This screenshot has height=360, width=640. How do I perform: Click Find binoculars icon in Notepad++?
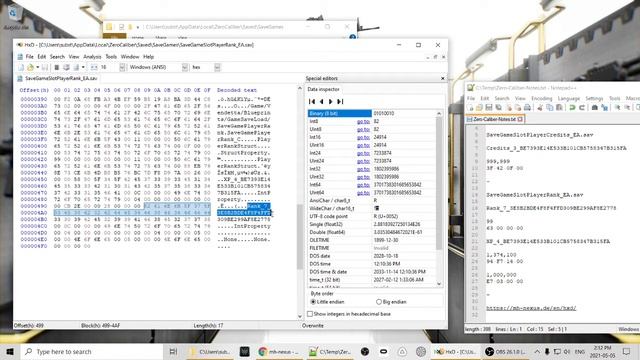[595, 108]
